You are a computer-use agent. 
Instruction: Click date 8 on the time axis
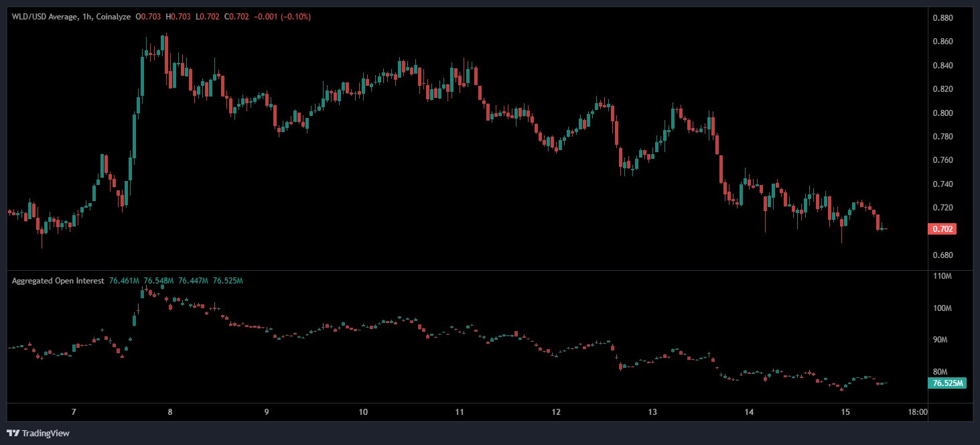coord(170,411)
